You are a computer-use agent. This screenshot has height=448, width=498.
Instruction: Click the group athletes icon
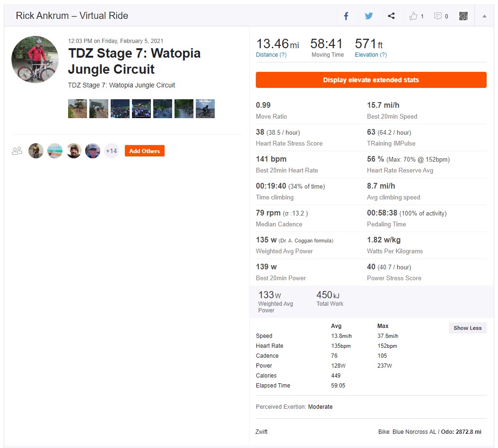[x=17, y=151]
